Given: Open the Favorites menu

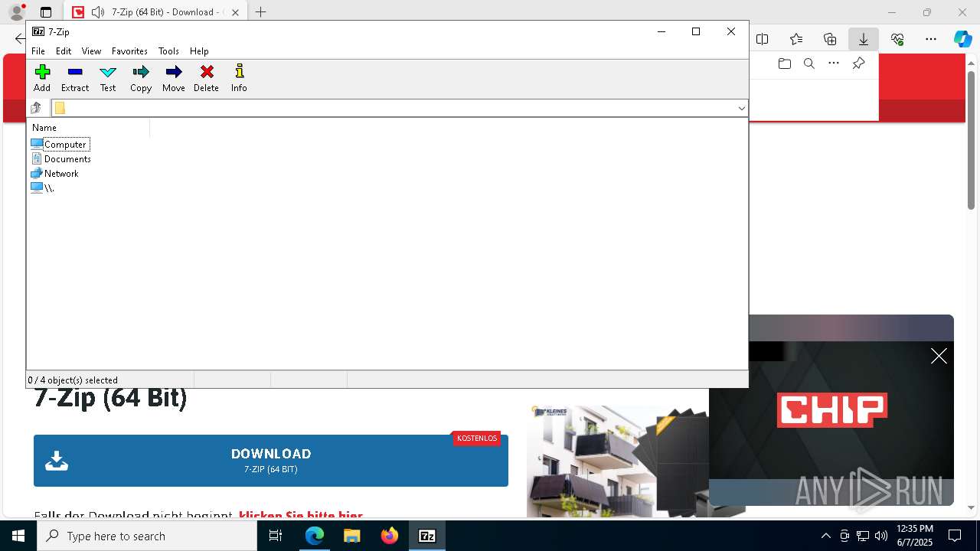Looking at the screenshot, I should click(x=129, y=51).
